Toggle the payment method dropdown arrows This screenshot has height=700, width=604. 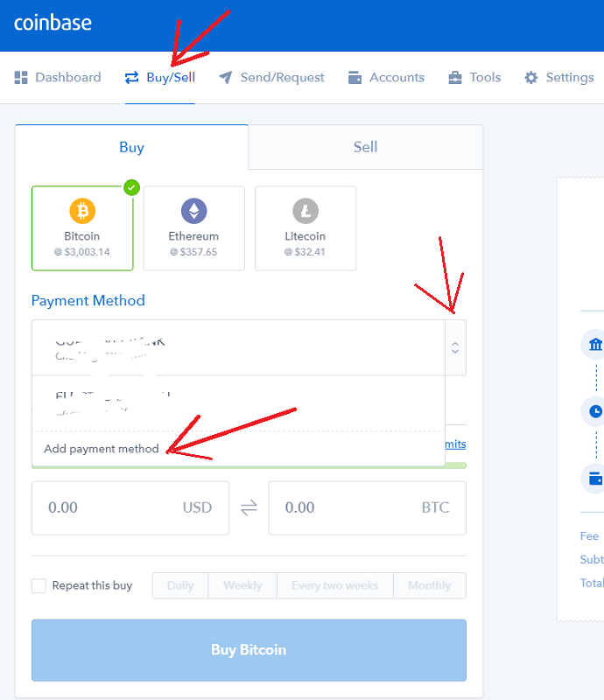455,347
